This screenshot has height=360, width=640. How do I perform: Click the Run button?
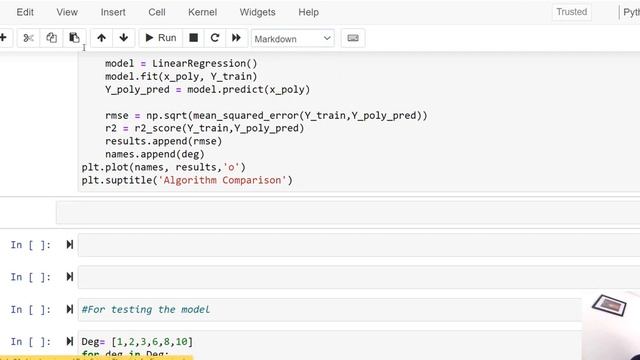pyautogui.click(x=161, y=38)
